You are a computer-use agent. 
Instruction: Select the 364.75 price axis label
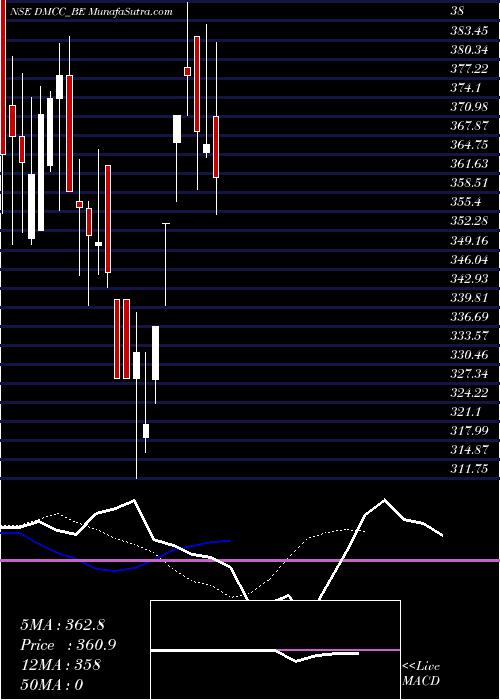(469, 145)
